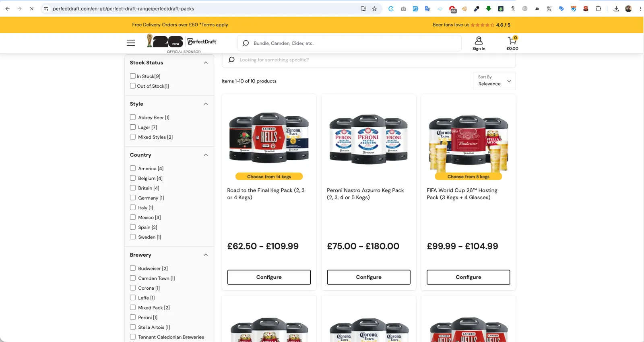
Task: Check the Tennent Caledonian Breweries filter
Action: pyautogui.click(x=133, y=337)
